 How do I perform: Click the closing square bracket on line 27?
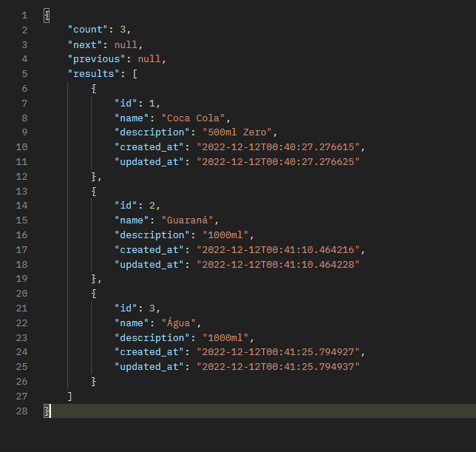[x=70, y=396]
